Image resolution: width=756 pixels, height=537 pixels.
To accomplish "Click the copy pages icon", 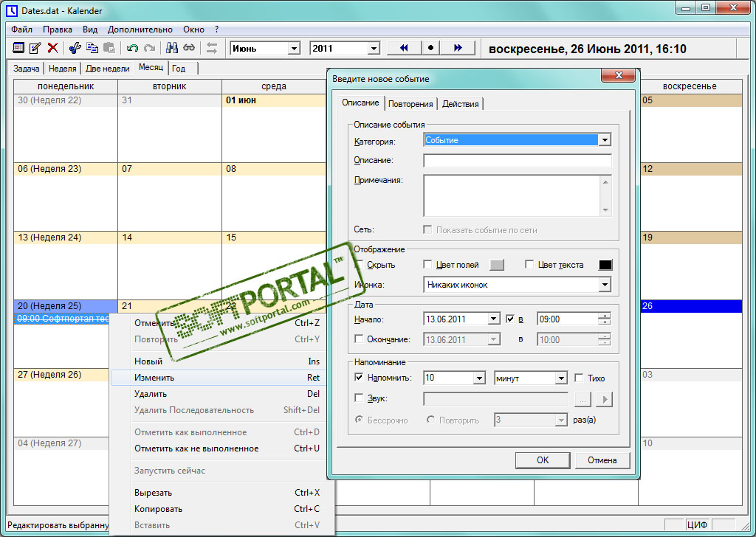I will 92,48.
